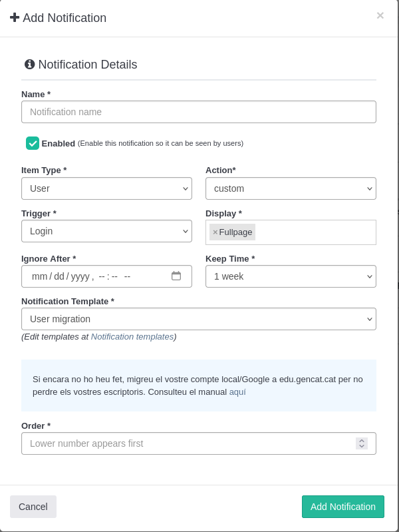
Task: Expand the Trigger dropdown
Action: point(106,231)
